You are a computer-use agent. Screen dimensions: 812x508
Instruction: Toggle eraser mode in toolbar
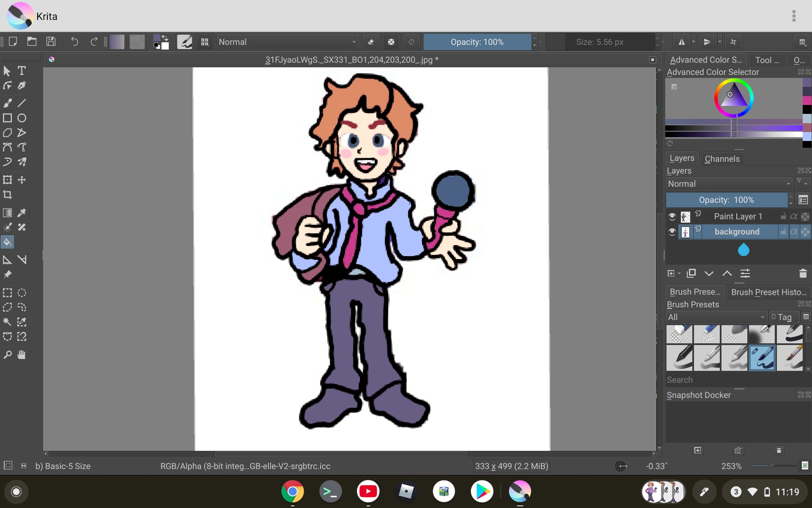pyautogui.click(x=370, y=42)
